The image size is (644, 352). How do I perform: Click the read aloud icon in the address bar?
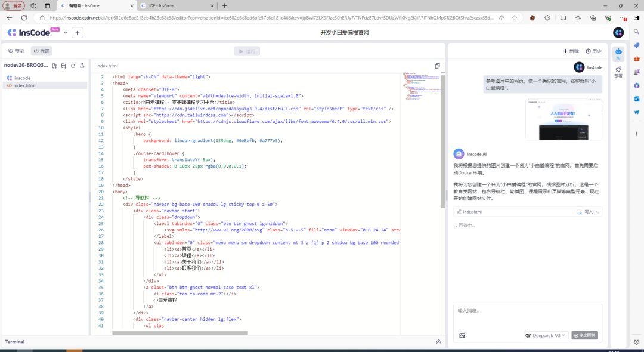(501, 18)
